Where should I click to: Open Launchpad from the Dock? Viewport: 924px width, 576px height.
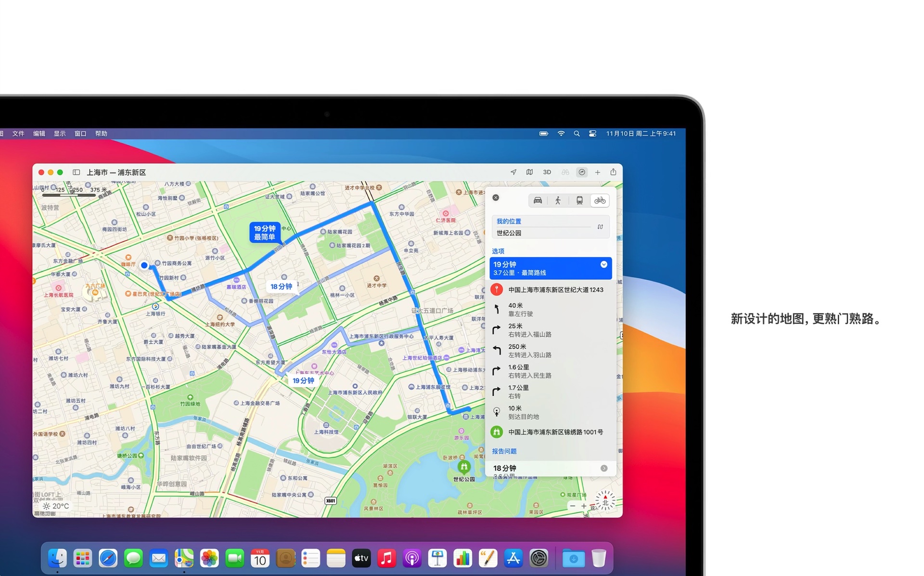(83, 558)
